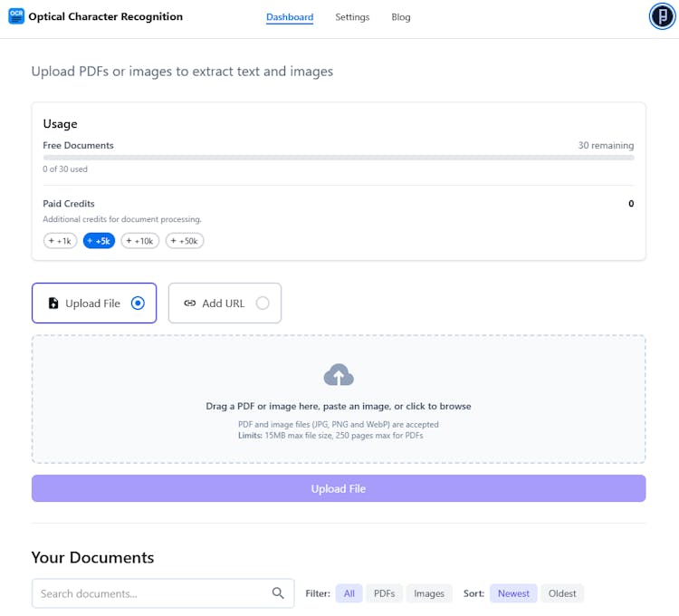Image resolution: width=679 pixels, height=616 pixels.
Task: Select the Add URL radio button
Action: 263,303
